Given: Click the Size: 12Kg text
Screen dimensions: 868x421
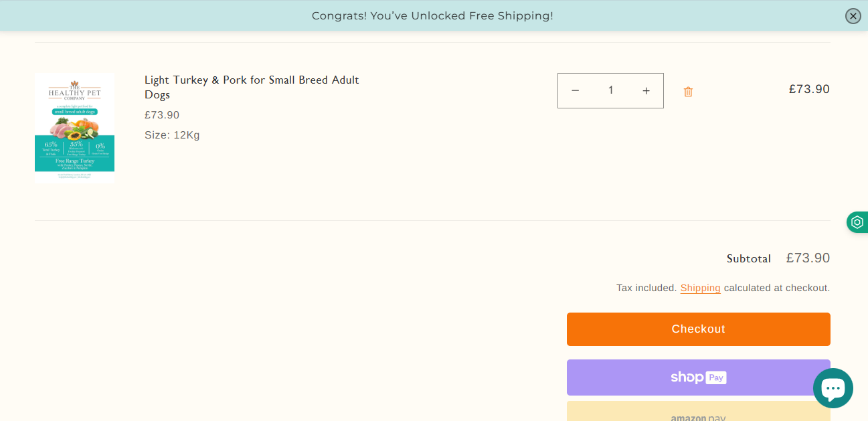Looking at the screenshot, I should (172, 135).
